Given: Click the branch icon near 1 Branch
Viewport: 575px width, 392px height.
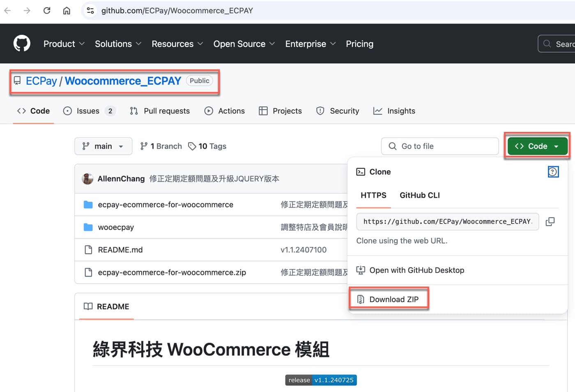Looking at the screenshot, I should pos(144,146).
